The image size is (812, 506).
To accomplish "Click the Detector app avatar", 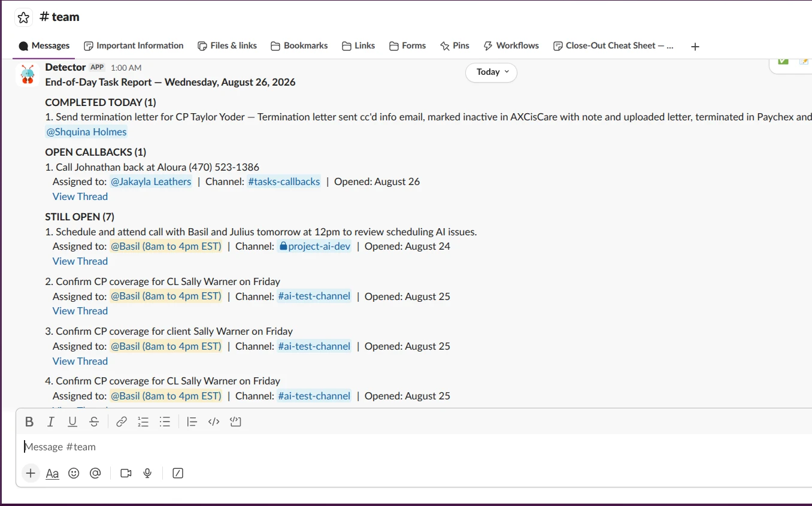I will click(28, 75).
